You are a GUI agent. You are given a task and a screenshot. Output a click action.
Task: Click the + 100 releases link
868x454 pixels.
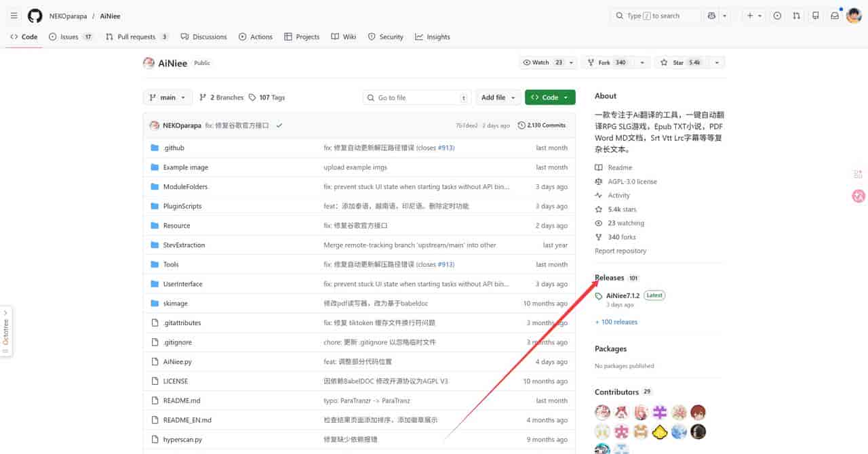[616, 322]
